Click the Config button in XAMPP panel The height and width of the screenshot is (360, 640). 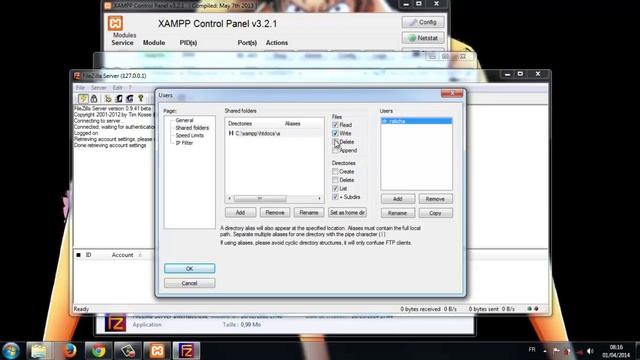(423, 22)
